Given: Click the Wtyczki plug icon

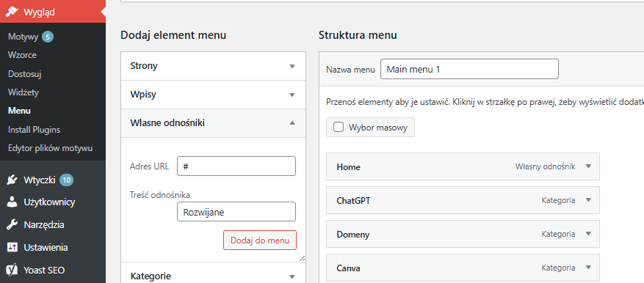Looking at the screenshot, I should (x=12, y=180).
